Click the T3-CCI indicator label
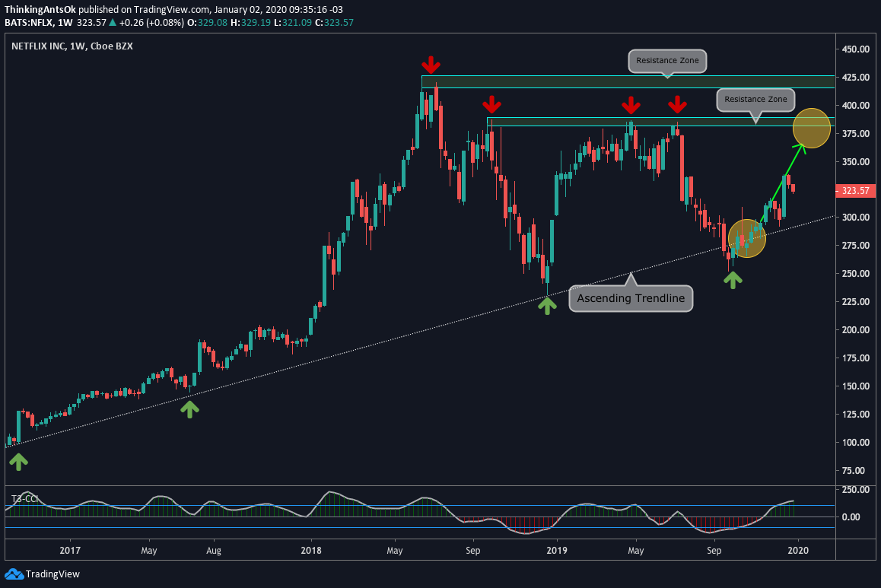The width and height of the screenshot is (881, 588). [x=25, y=499]
